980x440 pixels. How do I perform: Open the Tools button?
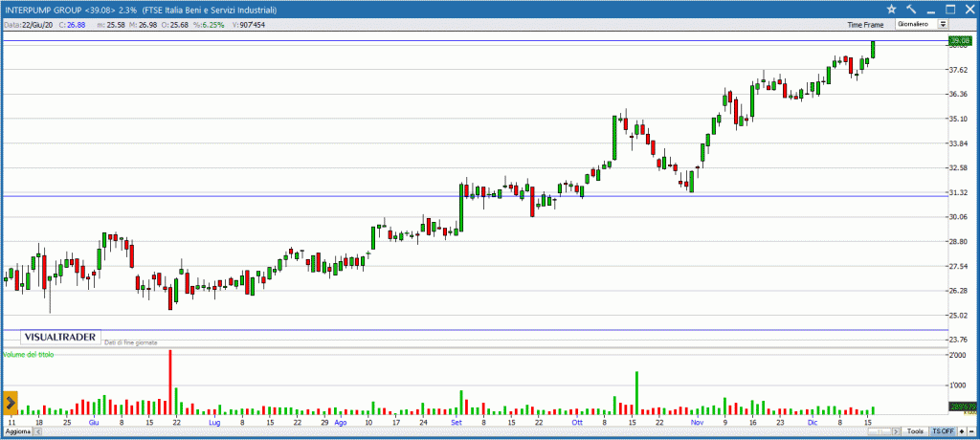[915, 432]
